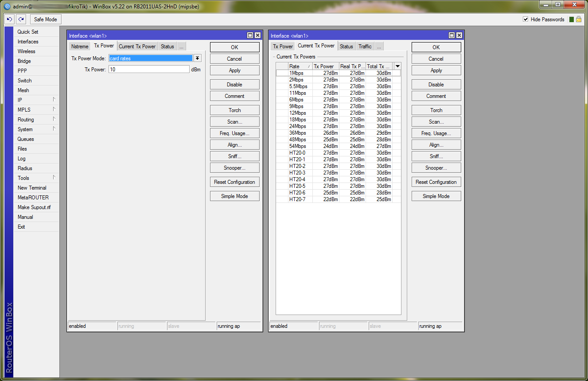Image resolution: width=588 pixels, height=381 pixels.
Task: Click Freq. Usage... in right window
Action: click(x=436, y=133)
